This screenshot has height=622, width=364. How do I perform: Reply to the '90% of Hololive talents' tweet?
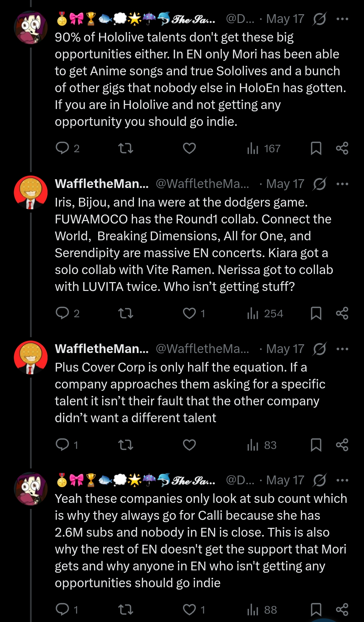[x=67, y=148]
